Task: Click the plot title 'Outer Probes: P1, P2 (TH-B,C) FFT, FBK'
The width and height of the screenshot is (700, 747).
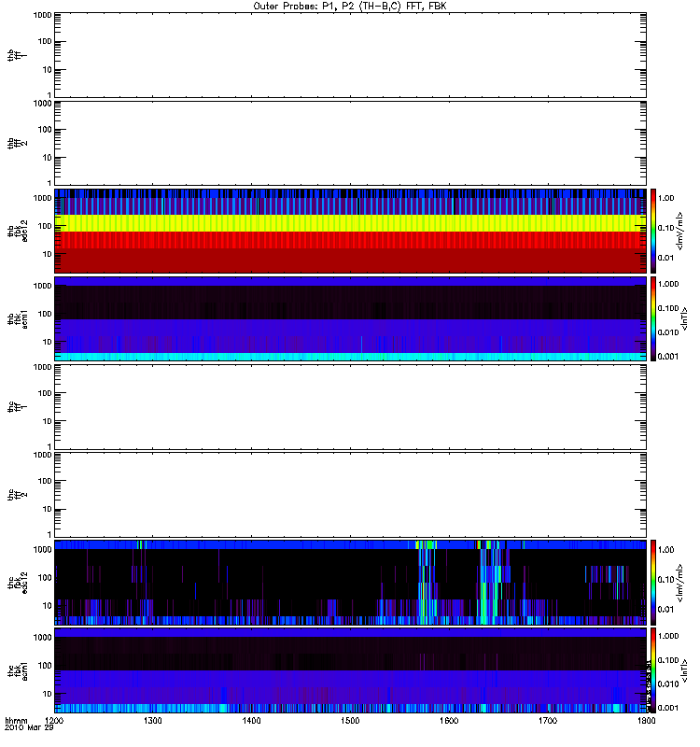Action: 349,7
